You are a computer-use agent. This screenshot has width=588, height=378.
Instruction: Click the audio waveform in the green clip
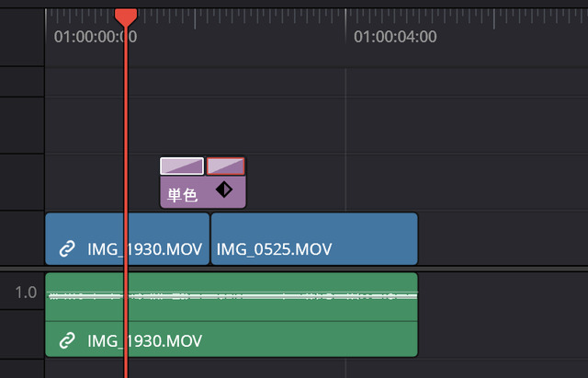(x=232, y=296)
